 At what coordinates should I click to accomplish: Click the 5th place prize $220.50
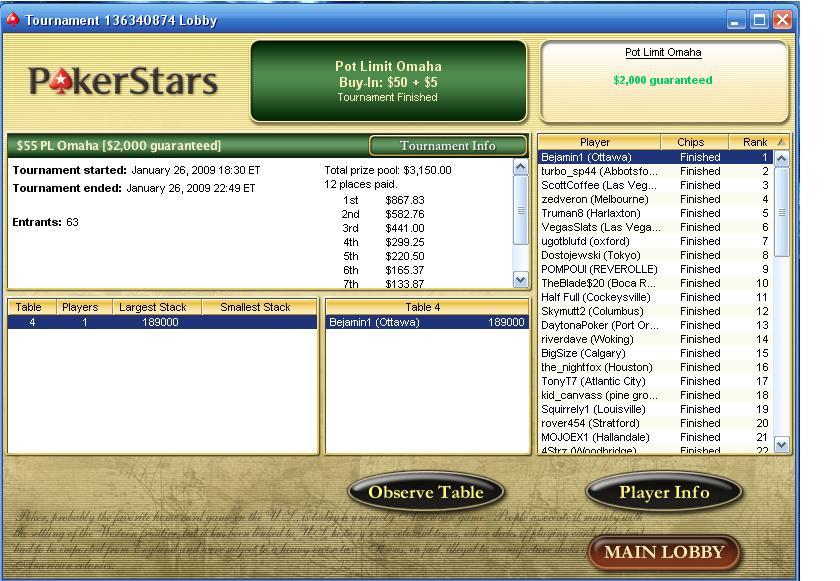[404, 256]
